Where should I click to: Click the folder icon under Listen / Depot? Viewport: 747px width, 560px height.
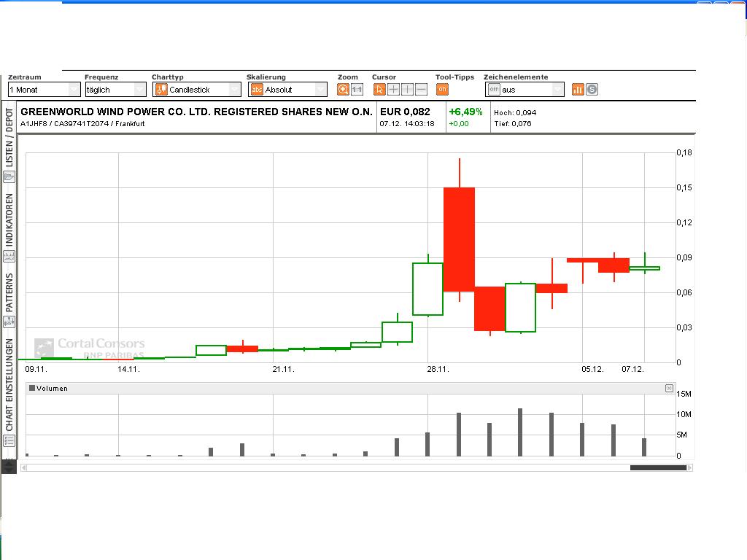click(9, 177)
